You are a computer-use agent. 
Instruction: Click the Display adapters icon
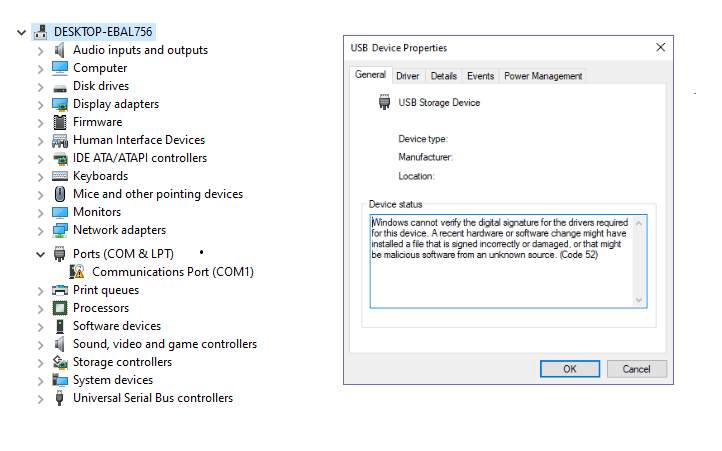pyautogui.click(x=60, y=104)
